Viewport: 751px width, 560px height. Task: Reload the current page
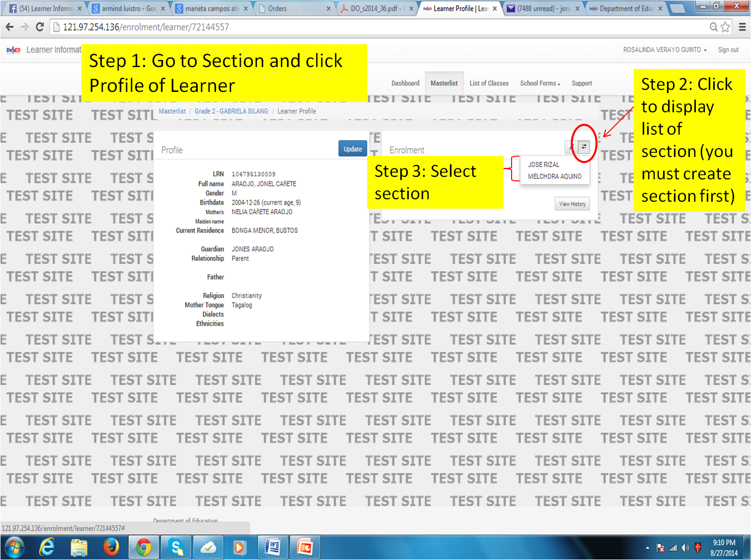(40, 27)
